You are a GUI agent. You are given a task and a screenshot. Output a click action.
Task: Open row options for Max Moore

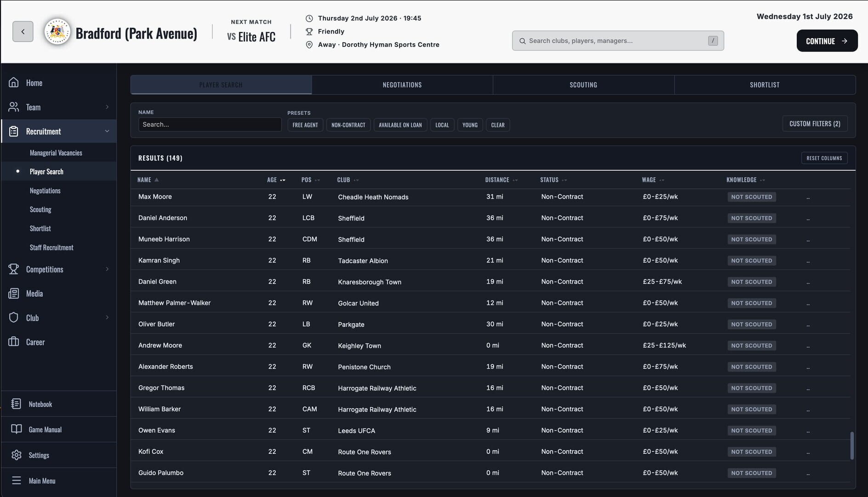pyautogui.click(x=808, y=197)
